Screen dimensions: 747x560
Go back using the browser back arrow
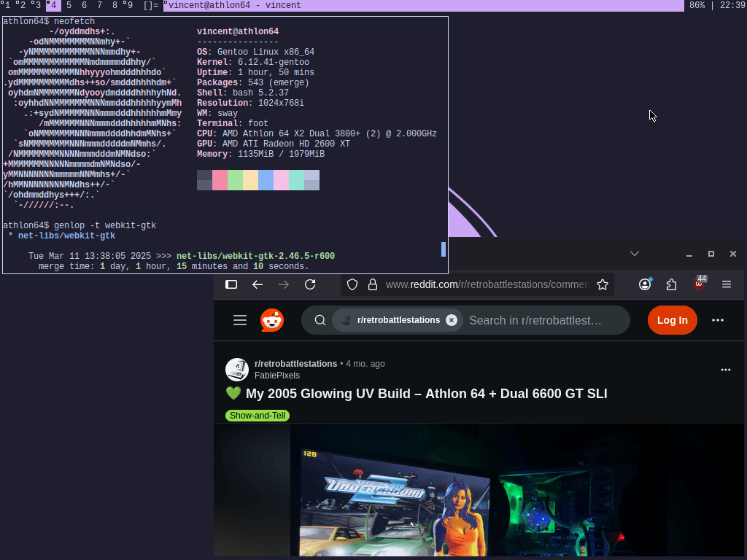(257, 284)
